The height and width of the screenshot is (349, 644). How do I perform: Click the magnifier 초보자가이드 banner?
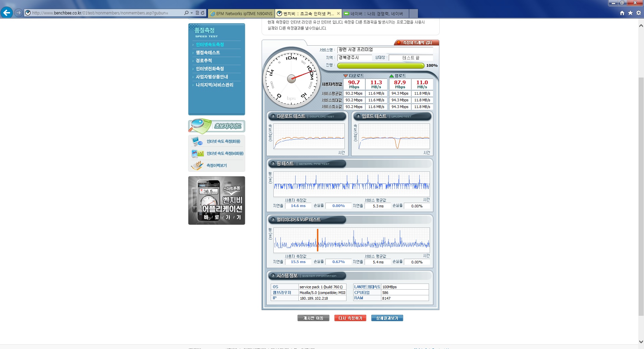pos(217,126)
